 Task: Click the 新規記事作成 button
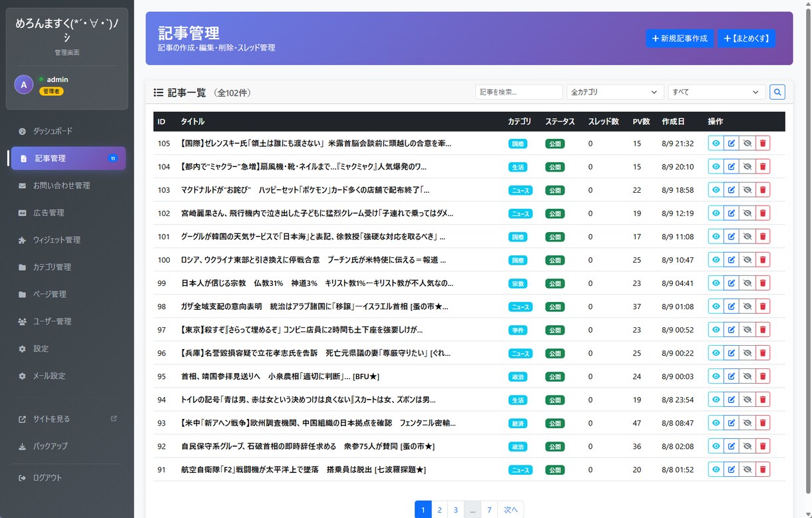(680, 39)
